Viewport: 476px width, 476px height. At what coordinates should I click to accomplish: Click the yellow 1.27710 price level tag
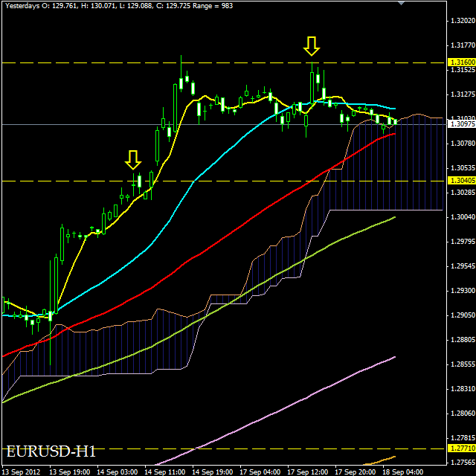461,448
